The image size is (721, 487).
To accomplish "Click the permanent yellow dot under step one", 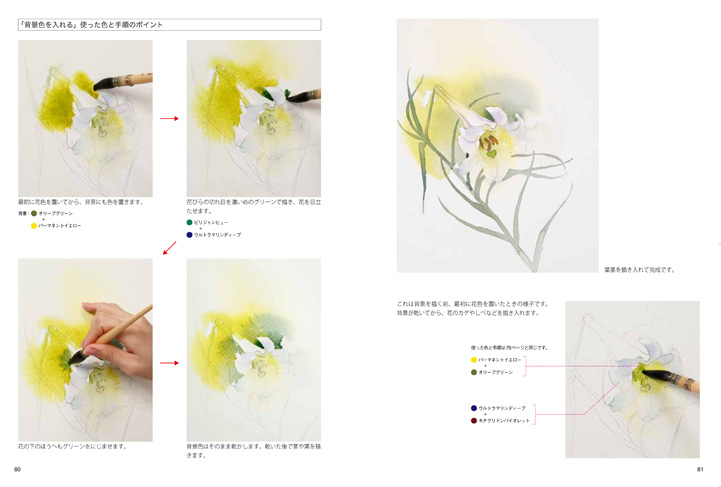I will [34, 226].
